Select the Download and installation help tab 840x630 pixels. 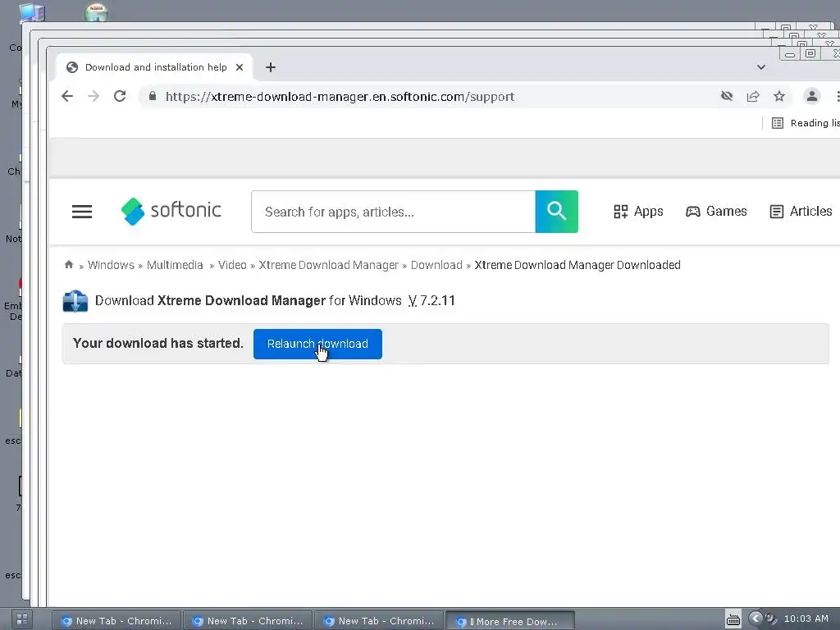click(x=154, y=67)
